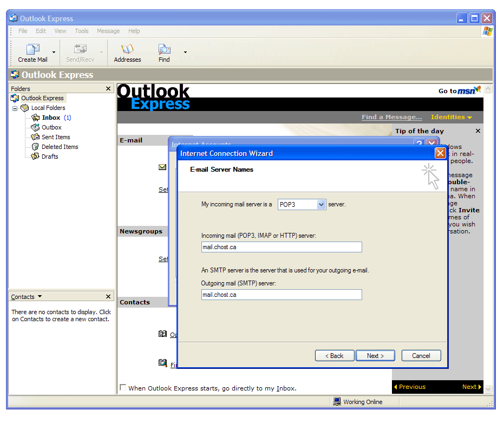Show the Previous tip
Image resolution: width=504 pixels, height=423 pixels.
point(410,387)
